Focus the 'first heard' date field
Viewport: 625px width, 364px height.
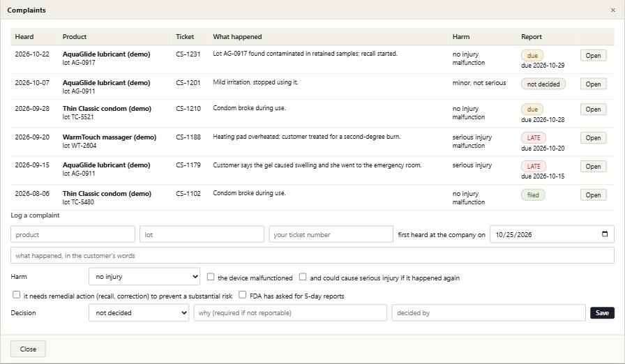[x=552, y=234]
